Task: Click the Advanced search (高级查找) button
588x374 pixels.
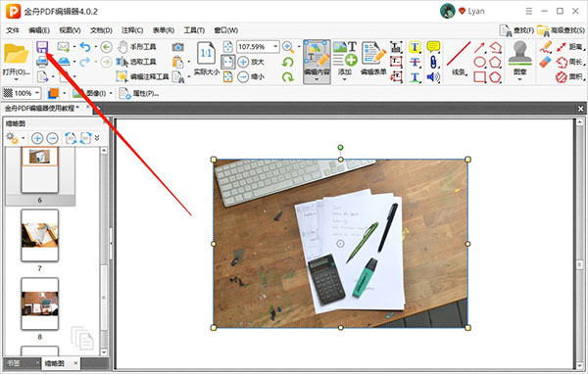Action: 561,30
